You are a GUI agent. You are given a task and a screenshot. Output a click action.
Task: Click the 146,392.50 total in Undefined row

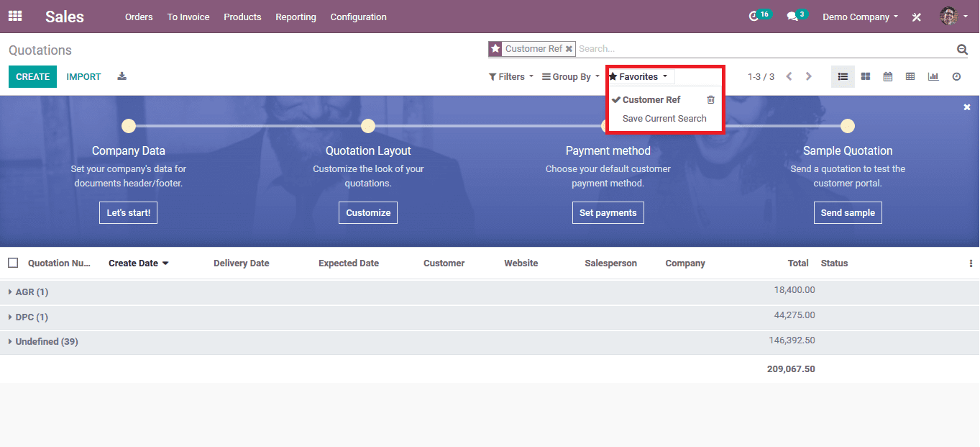point(792,340)
